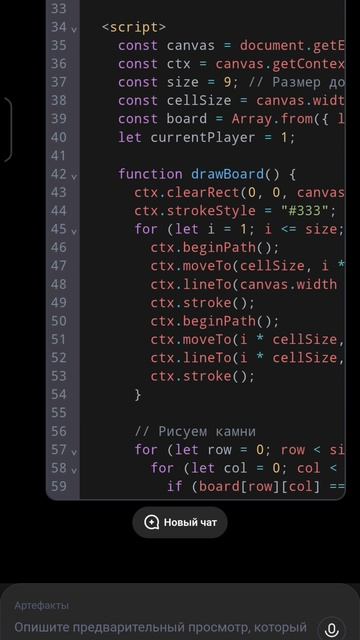
Task: Place cursor on let currentPlayer line
Action: [x=207, y=137]
